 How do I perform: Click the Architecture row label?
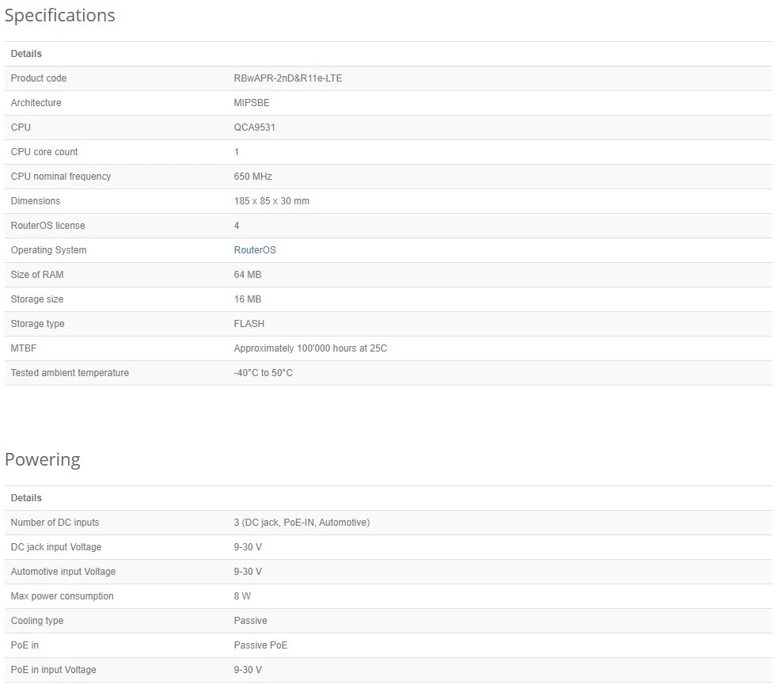[x=36, y=103]
